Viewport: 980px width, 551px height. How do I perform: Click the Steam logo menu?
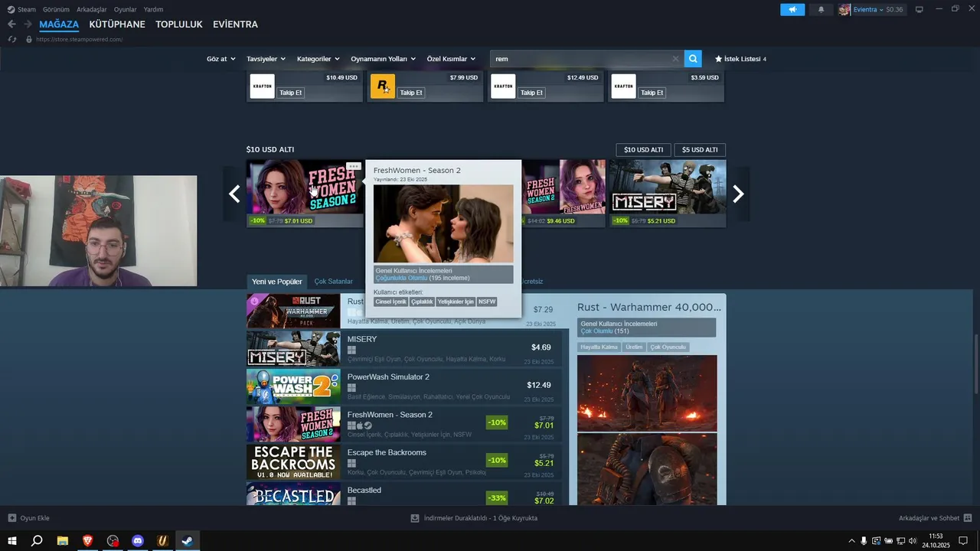[22, 9]
